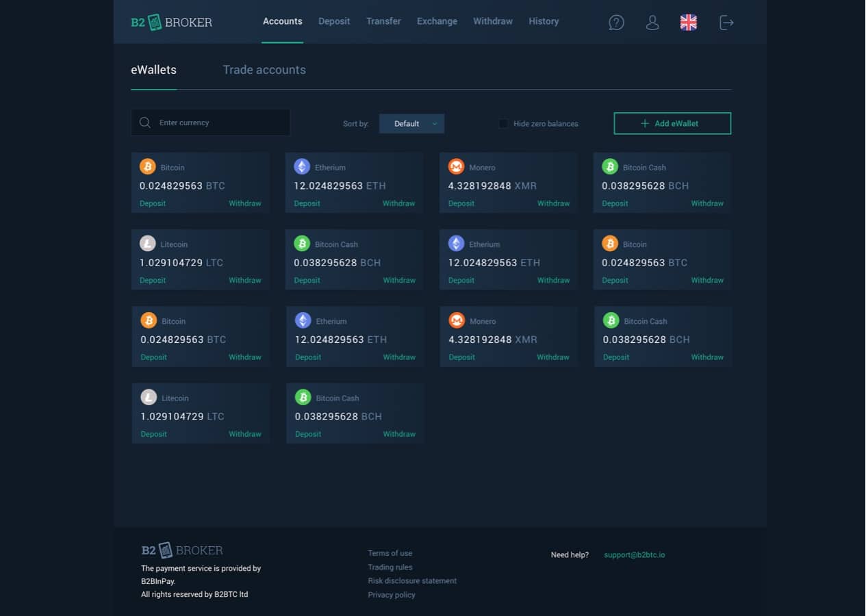
Task: Switch to the Trade accounts tab
Action: point(264,70)
